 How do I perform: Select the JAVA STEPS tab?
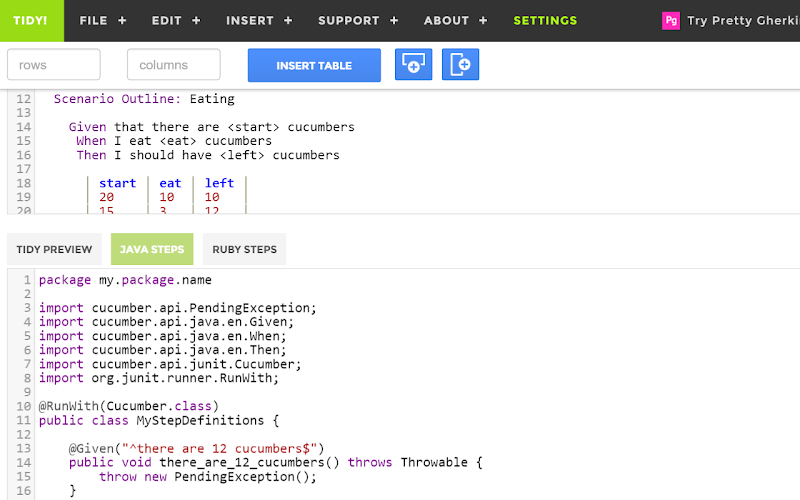click(x=152, y=249)
